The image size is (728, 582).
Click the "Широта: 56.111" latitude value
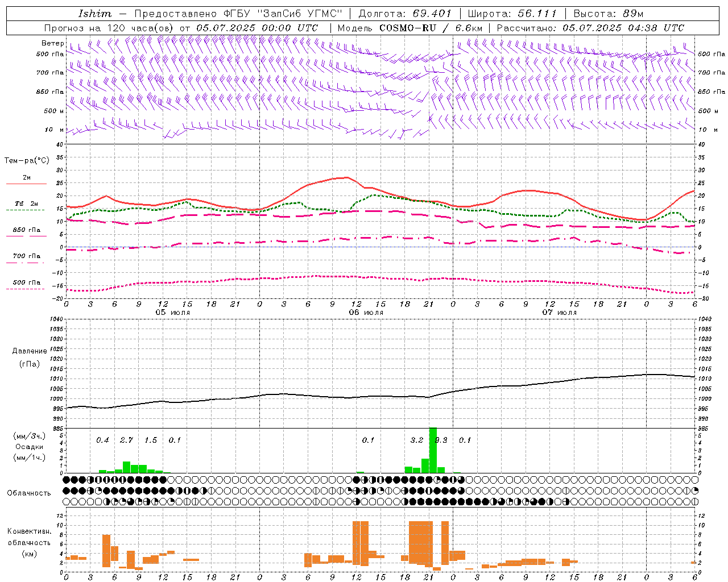(512, 14)
